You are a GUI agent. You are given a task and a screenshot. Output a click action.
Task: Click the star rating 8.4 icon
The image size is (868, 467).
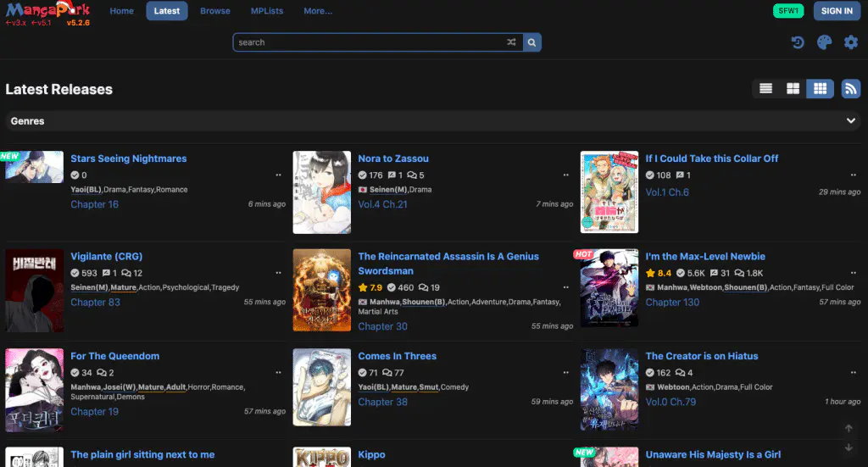[x=650, y=273]
